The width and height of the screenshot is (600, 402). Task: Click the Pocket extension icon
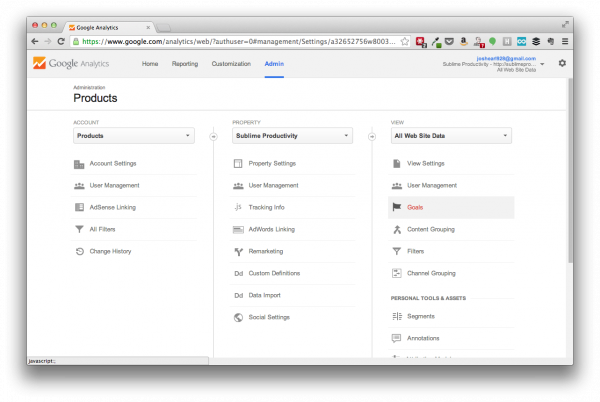point(449,41)
